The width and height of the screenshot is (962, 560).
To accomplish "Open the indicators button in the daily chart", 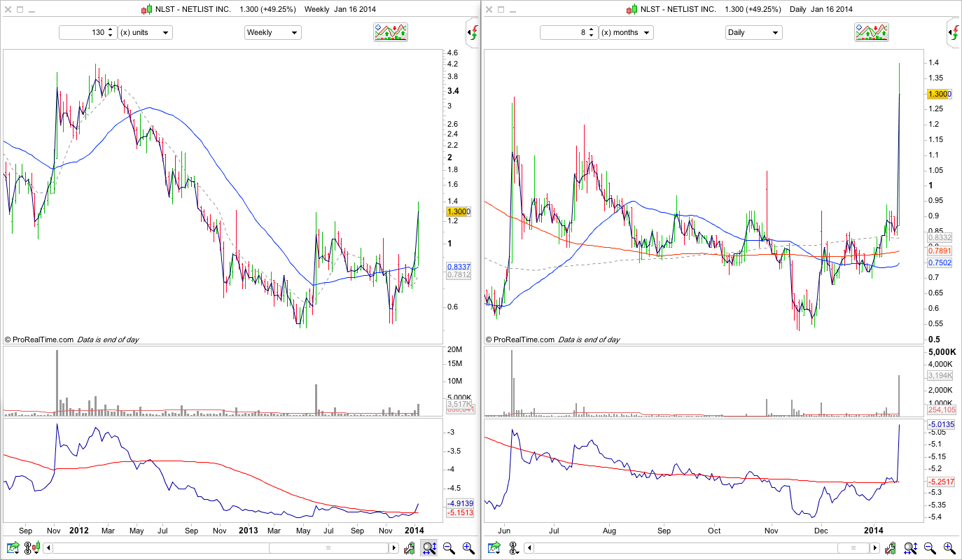I will 872,32.
